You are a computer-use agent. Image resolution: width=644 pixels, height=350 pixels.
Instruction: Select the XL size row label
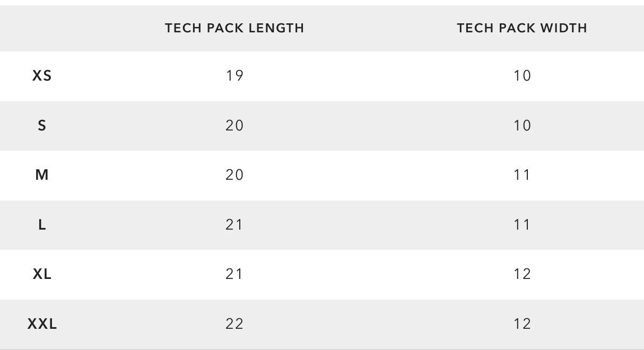[x=42, y=274]
